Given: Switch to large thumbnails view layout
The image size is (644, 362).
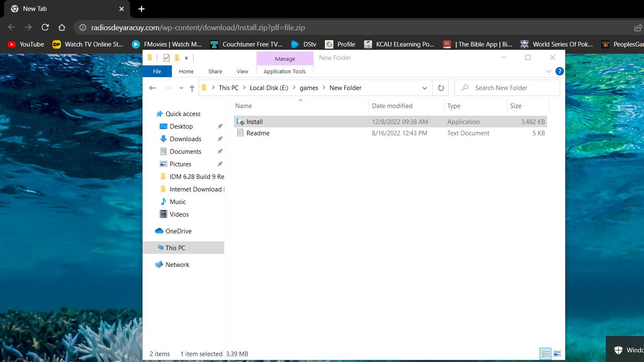Looking at the screenshot, I should tap(557, 354).
